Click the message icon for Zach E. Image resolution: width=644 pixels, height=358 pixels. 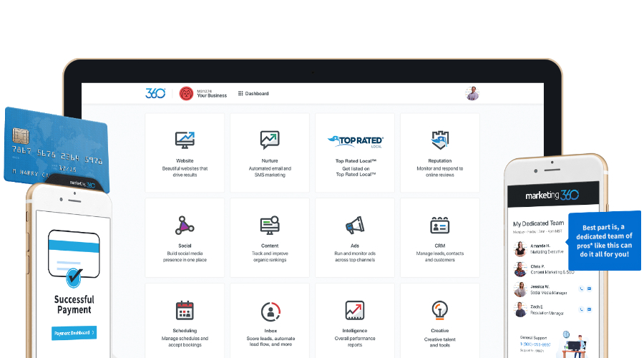tap(590, 309)
